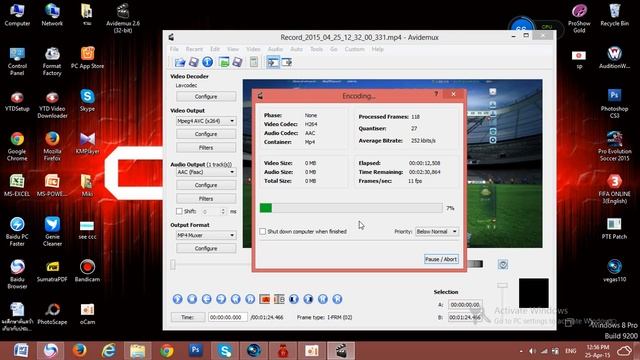This screenshot has width=640, height=360.
Task: Click Configure under Video Decoder
Action: point(206,96)
